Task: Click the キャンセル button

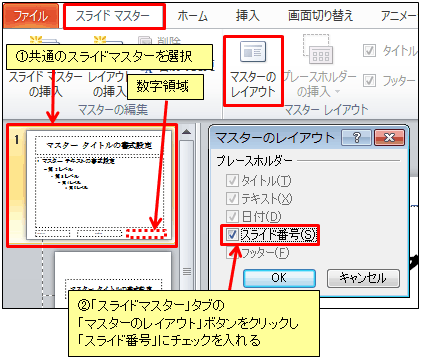Action: [x=363, y=278]
